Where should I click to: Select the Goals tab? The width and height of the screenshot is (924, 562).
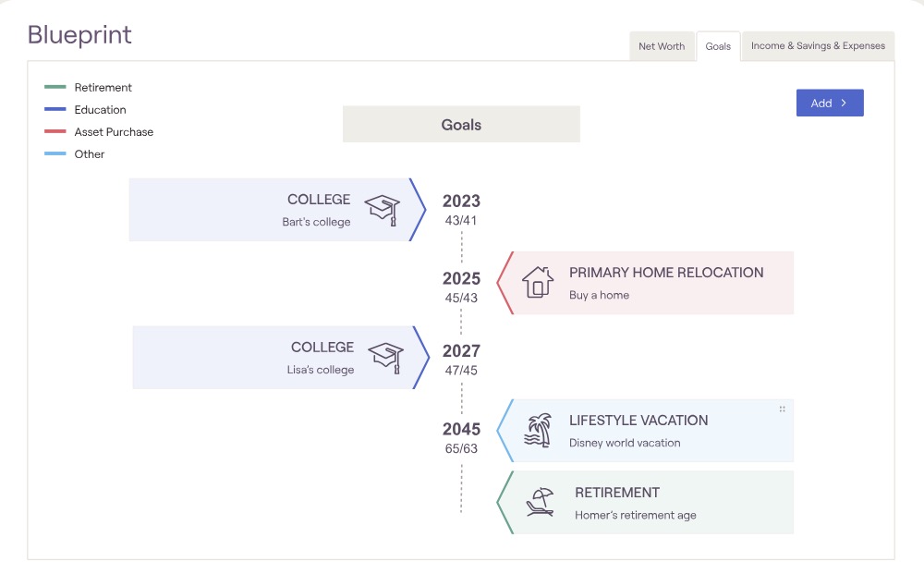pos(718,46)
